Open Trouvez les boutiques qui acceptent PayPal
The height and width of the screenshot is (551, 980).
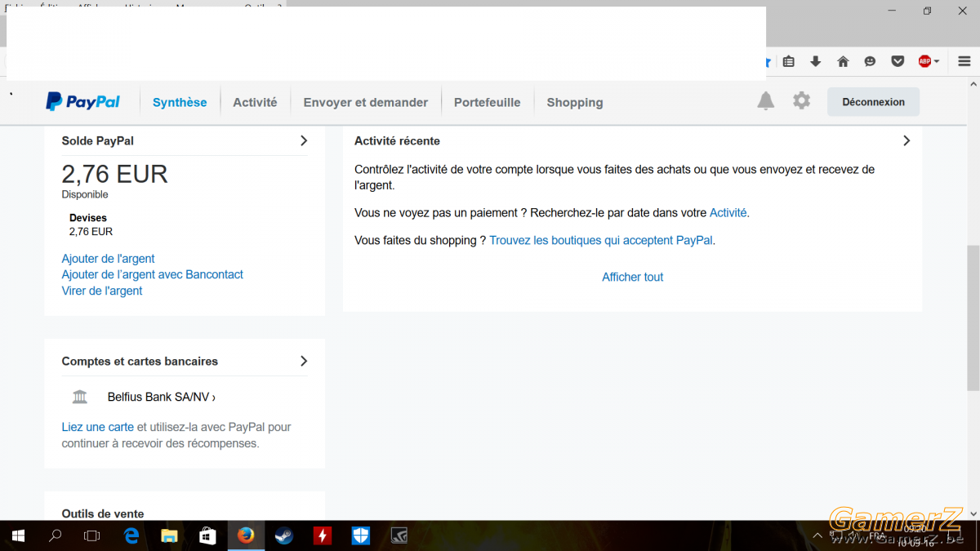click(x=601, y=241)
